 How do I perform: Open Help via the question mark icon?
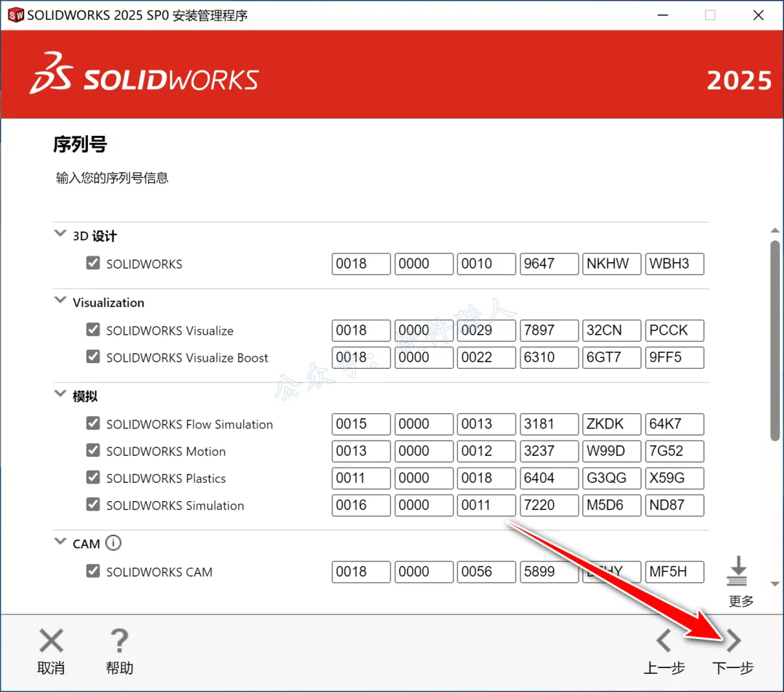[x=119, y=640]
